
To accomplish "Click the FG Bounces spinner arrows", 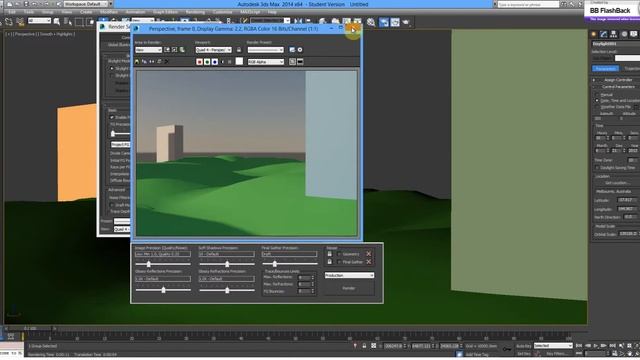I will click(x=313, y=291).
